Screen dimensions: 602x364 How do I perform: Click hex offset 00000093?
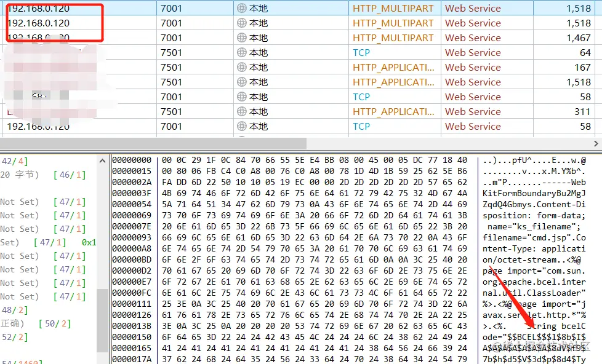(132, 237)
